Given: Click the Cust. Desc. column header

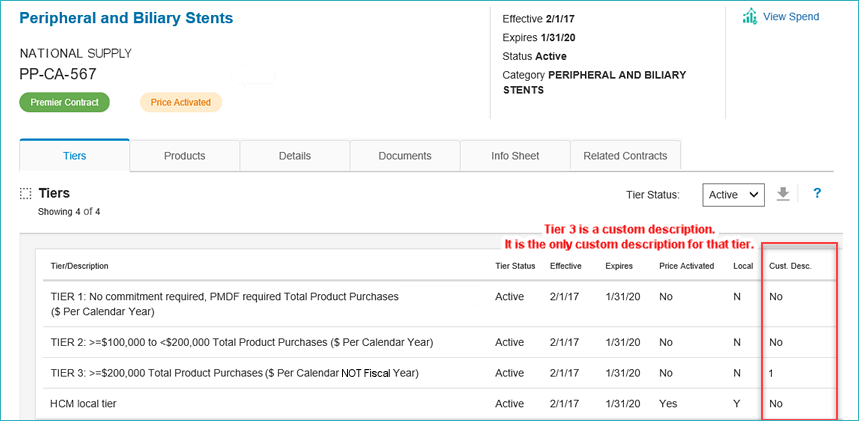Looking at the screenshot, I should [x=790, y=266].
